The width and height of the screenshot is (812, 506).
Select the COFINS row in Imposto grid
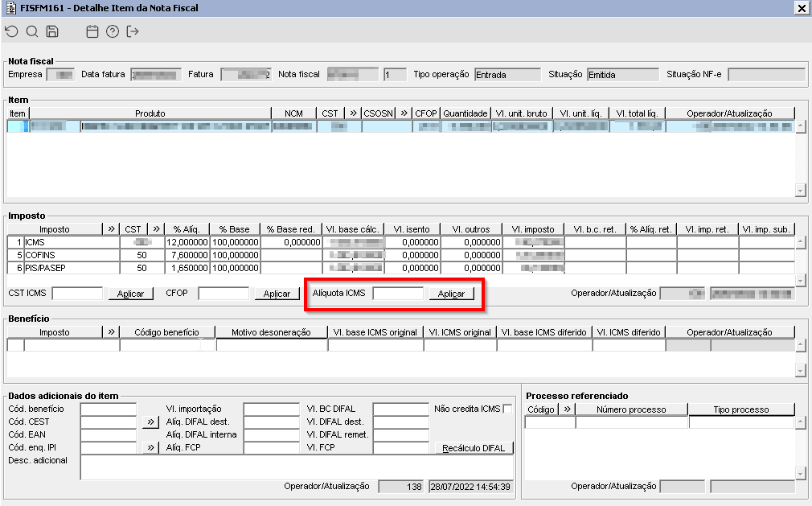(400, 255)
